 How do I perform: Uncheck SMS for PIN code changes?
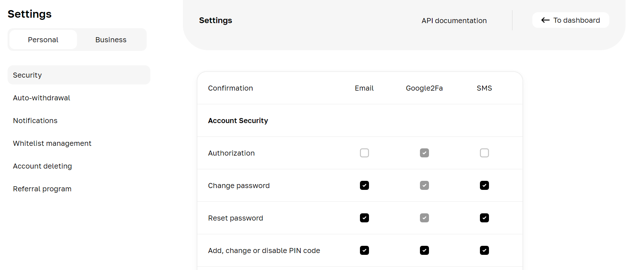coord(484,251)
